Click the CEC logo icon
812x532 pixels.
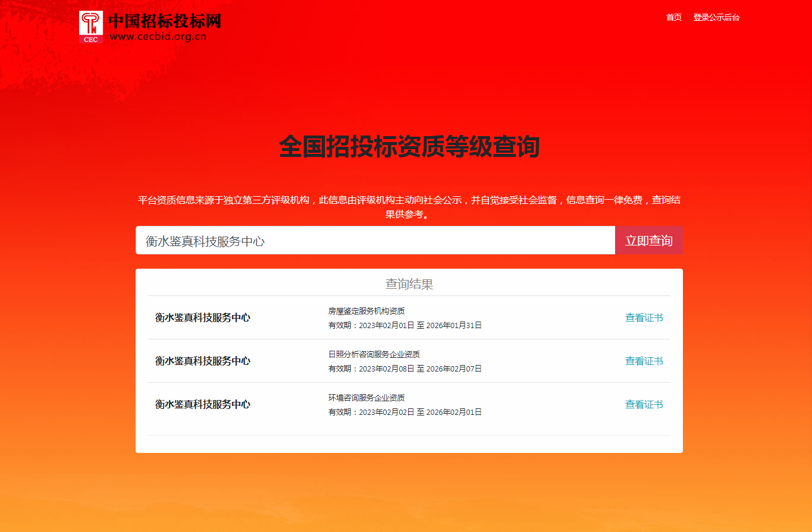point(91,27)
